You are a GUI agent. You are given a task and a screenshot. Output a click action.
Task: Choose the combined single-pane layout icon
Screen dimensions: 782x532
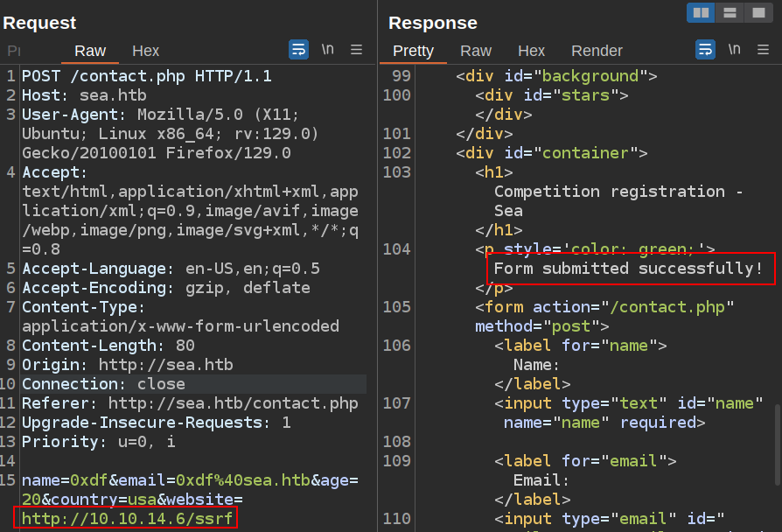(758, 12)
